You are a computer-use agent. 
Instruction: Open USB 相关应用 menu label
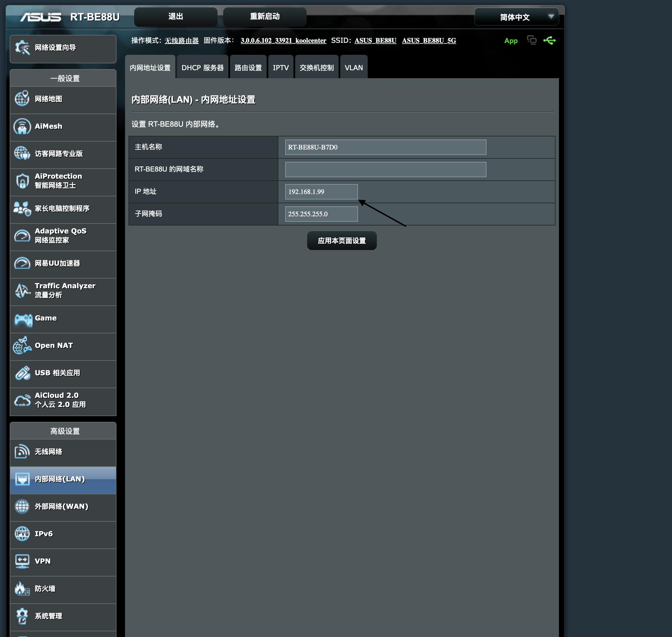click(57, 373)
